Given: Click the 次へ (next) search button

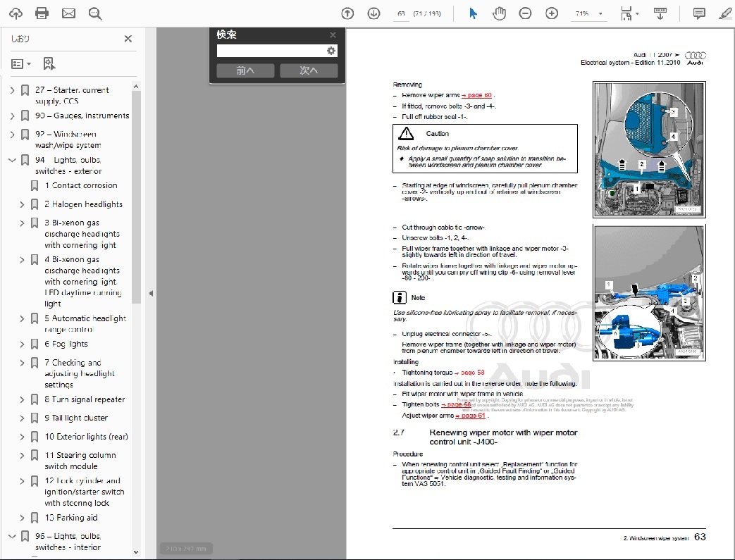Looking at the screenshot, I should (309, 70).
